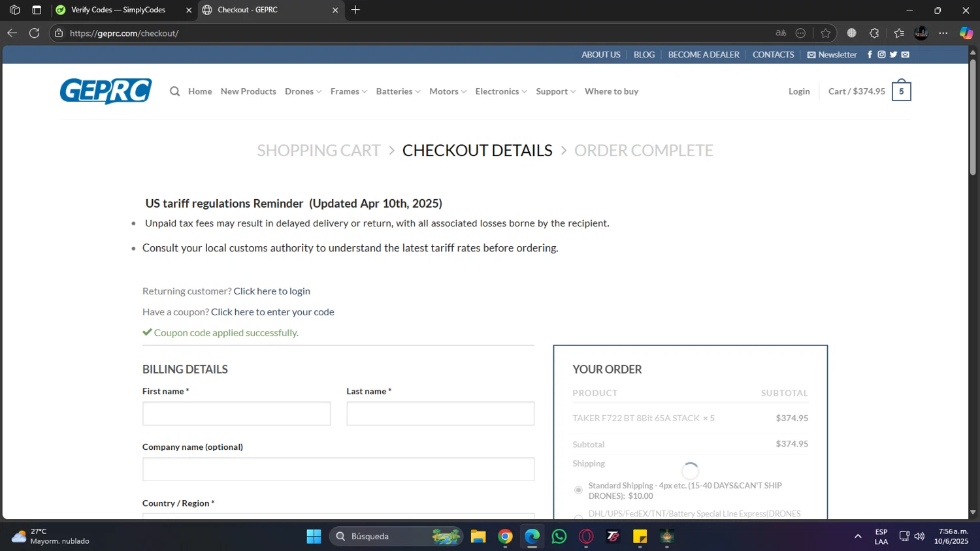Open New Products page

[248, 91]
